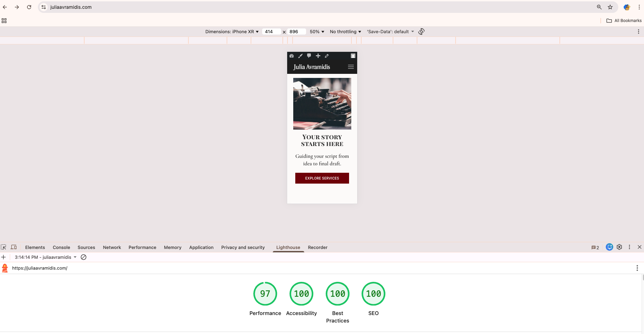Open the https://juliaavramidis.com/ report link
Screen dimensions: 644x334
(x=40, y=268)
